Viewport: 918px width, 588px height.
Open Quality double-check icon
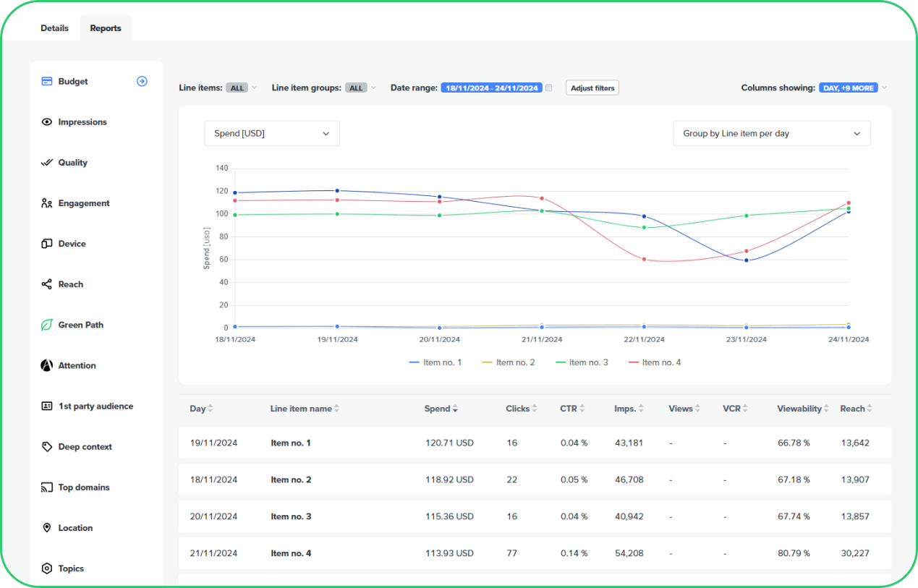(x=47, y=163)
